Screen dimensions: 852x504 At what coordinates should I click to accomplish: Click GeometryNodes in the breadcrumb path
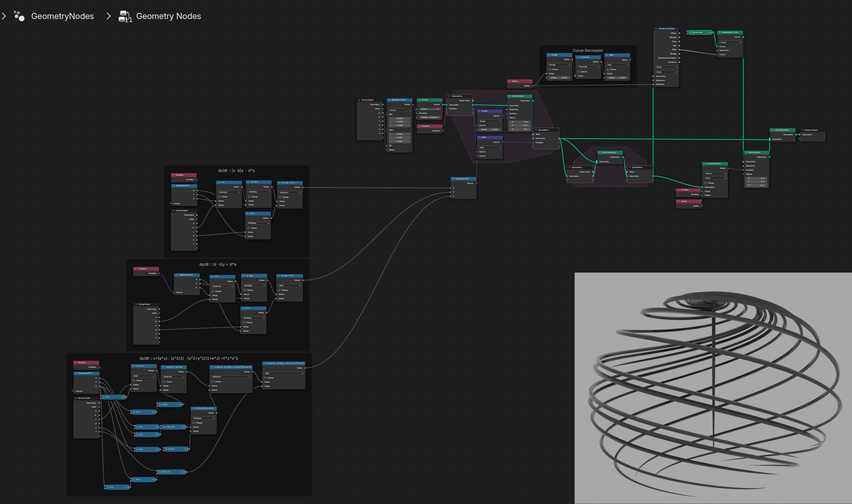(63, 16)
